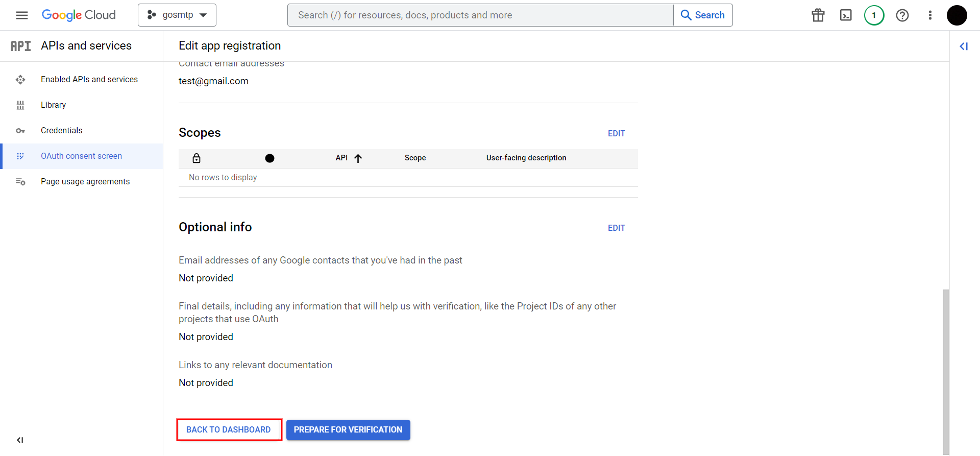
Task: Click the User-facing description column header
Action: tap(526, 158)
